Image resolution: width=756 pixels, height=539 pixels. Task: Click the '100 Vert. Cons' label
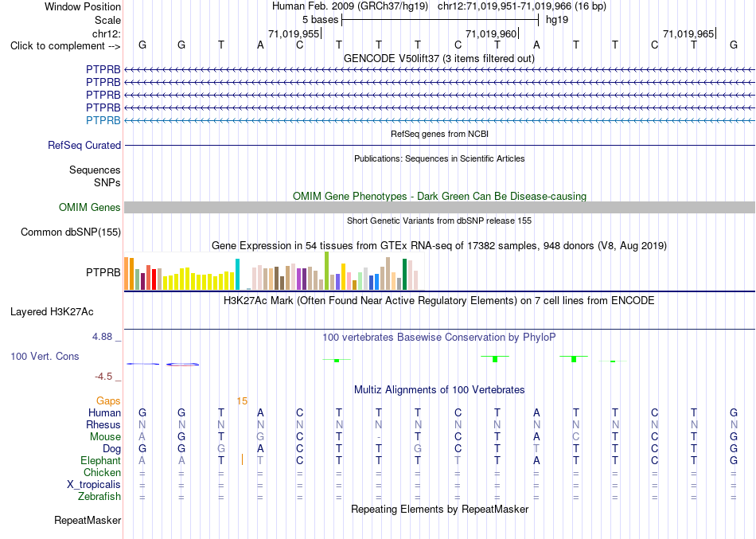click(x=45, y=356)
